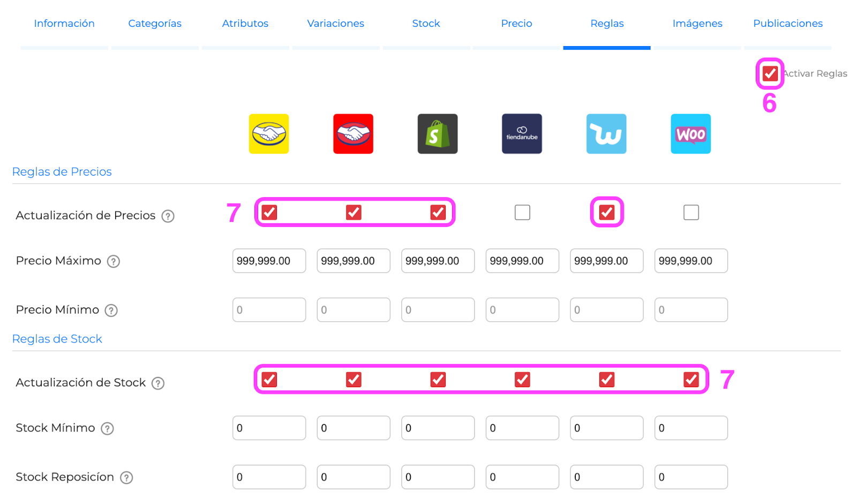Image resolution: width=857 pixels, height=504 pixels.
Task: Toggle the Activar Reglas checkbox
Action: point(770,73)
